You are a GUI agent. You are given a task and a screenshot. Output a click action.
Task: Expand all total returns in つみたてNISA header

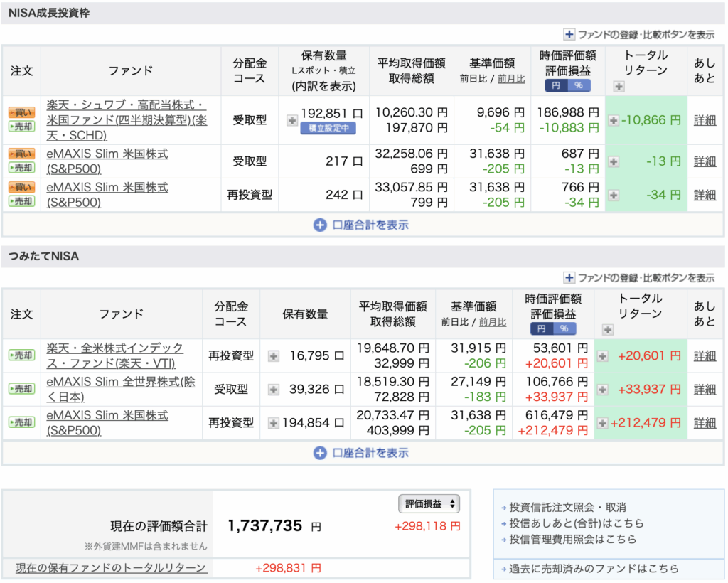(x=608, y=330)
